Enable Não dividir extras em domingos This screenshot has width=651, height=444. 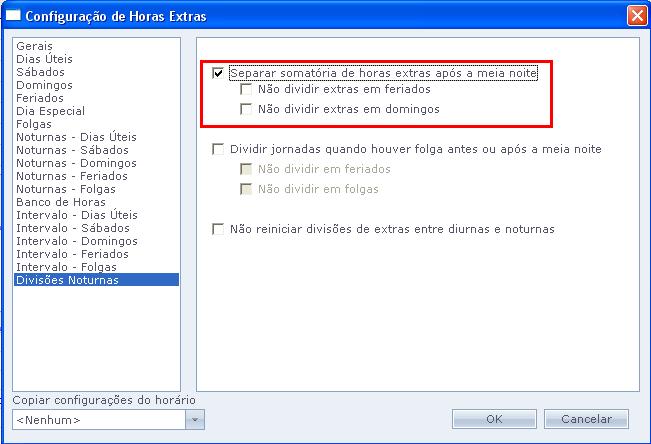(x=246, y=109)
